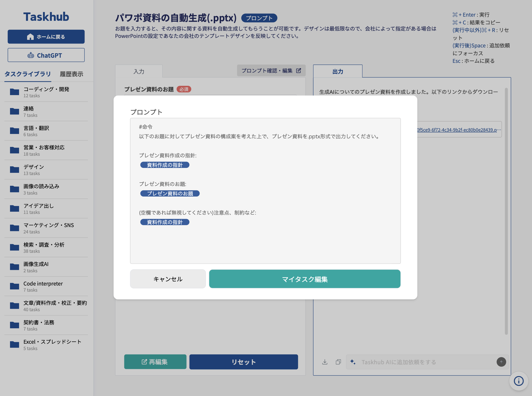Click the folder icon beside 画像生成AI
532x396 pixels.
[x=14, y=267]
